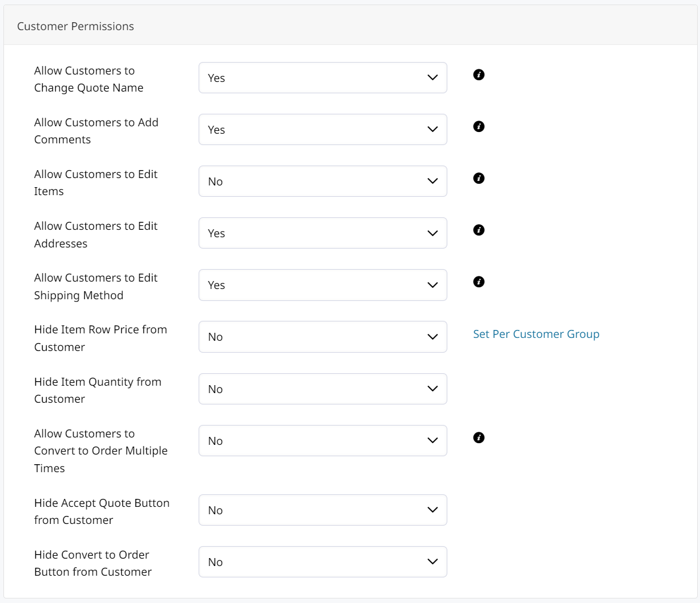The height and width of the screenshot is (603, 700).
Task: Expand Hide Item Quantity from Customer dropdown
Action: [323, 389]
